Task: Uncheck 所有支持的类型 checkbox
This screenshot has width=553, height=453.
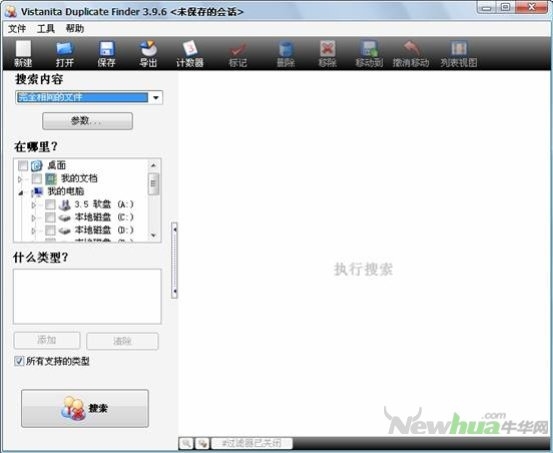Action: [x=19, y=361]
